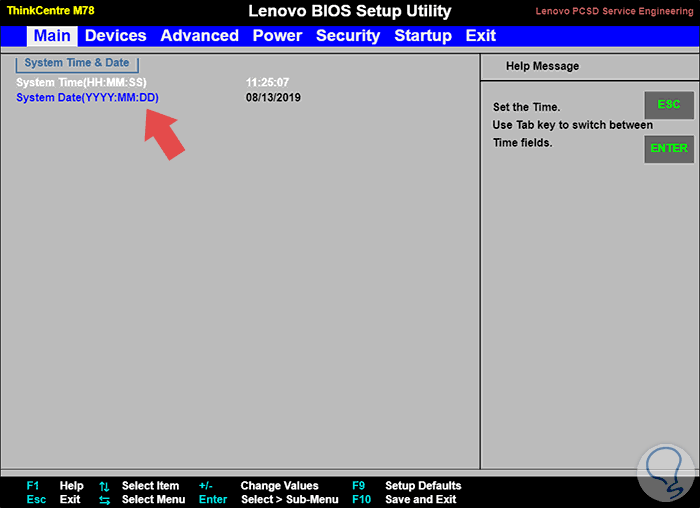This screenshot has width=700, height=508.
Task: Click the green ESC button
Action: (x=669, y=105)
